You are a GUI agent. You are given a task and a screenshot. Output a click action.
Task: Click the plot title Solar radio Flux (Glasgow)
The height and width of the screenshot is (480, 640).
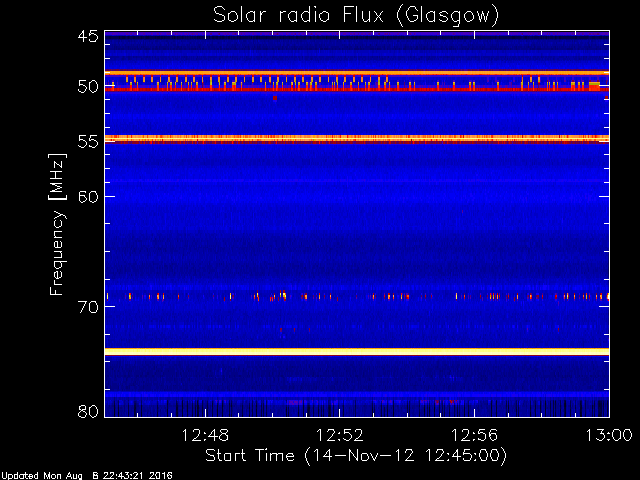click(356, 16)
